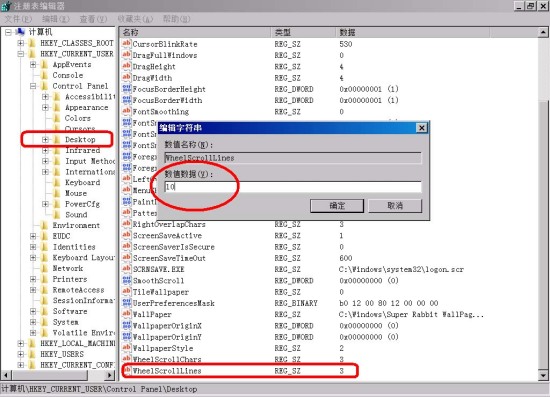
Task: Click the DWORD icon beside WallpaperOriginY
Action: tap(126, 337)
